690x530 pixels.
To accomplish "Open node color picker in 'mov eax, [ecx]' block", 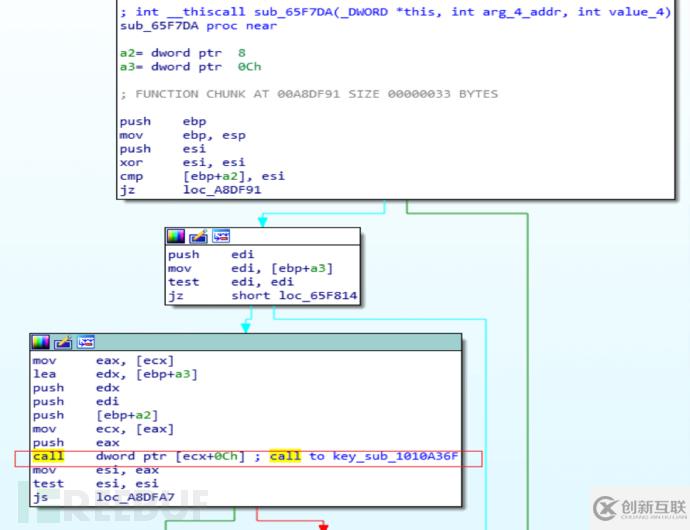I will pos(40,342).
